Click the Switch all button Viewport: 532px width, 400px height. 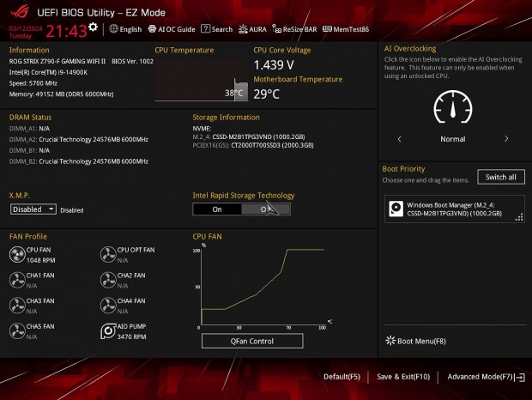tap(500, 177)
